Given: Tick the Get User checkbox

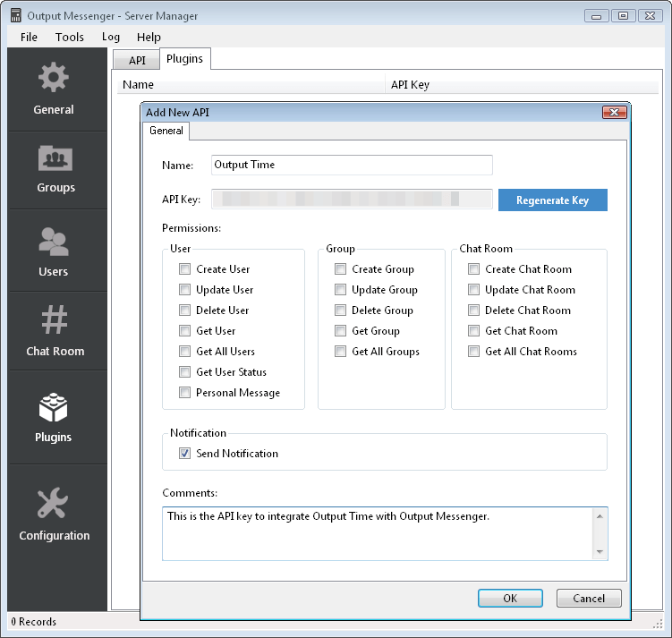Looking at the screenshot, I should pyautogui.click(x=184, y=331).
